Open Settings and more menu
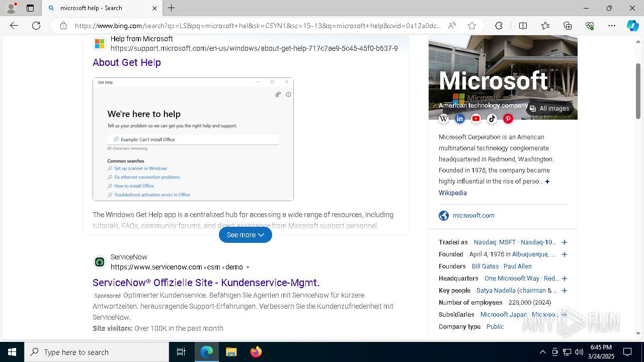Screen dimensions: 644x362 pos(612,26)
